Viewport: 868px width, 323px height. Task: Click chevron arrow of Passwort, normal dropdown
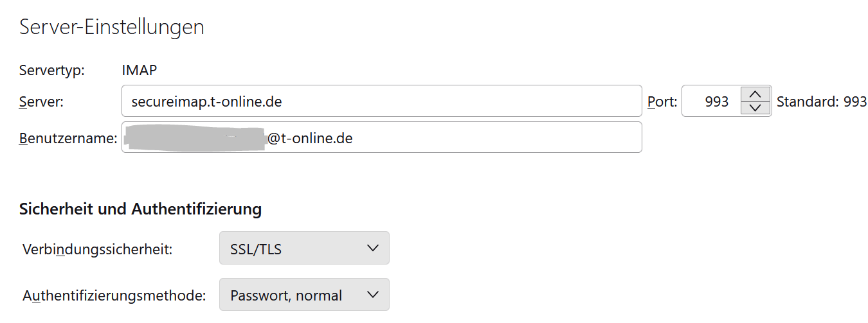pos(372,295)
